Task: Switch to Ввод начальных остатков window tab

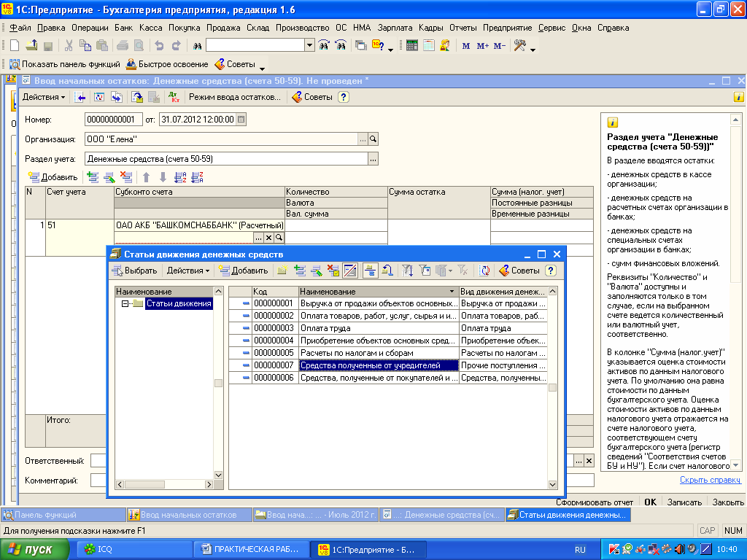Action: (189, 515)
